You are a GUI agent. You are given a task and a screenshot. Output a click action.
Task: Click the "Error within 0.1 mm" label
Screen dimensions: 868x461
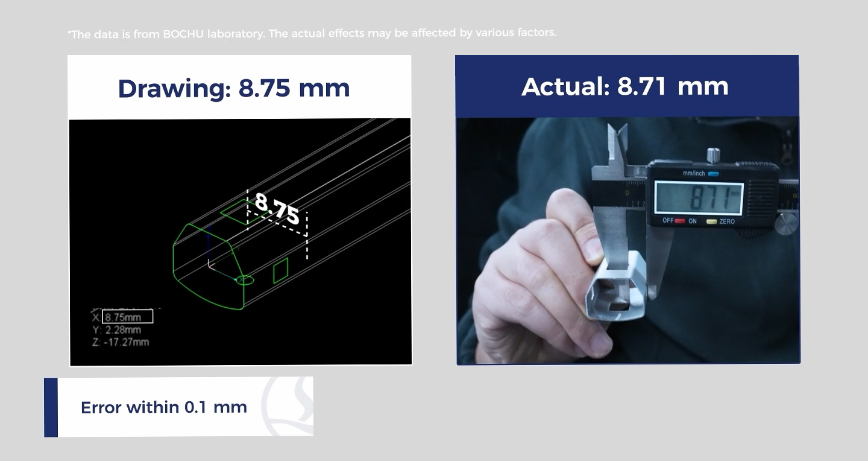tap(164, 407)
